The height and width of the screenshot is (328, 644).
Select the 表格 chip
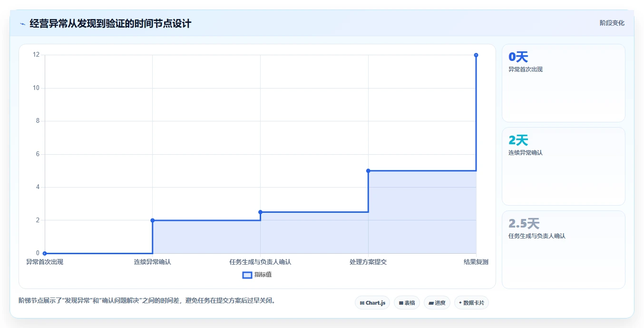tap(407, 303)
